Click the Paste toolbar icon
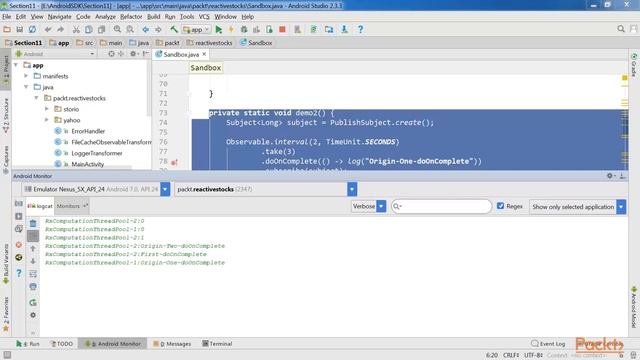640x360 pixels. tap(101, 29)
